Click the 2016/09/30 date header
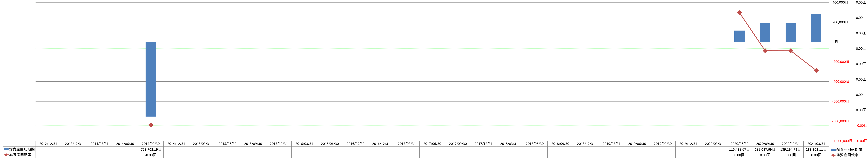 coord(356,144)
